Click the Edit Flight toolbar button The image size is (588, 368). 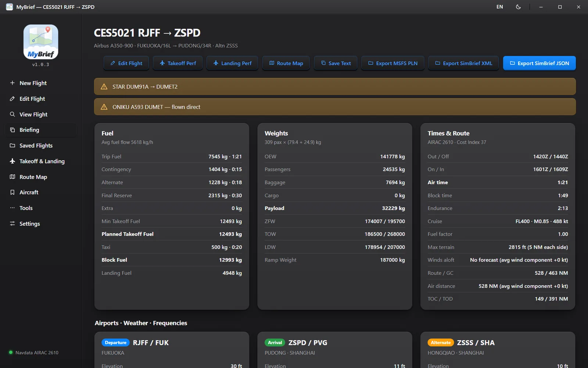coord(126,63)
